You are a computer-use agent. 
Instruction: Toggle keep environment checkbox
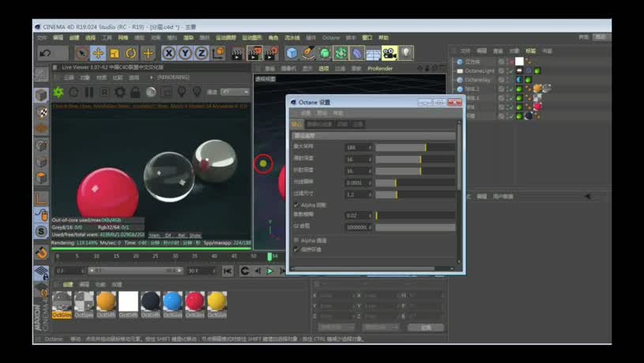296,250
